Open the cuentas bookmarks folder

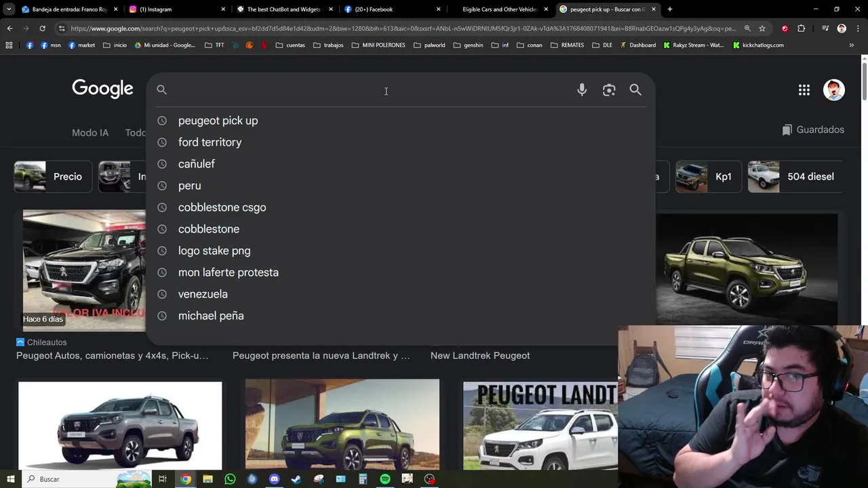290,45
